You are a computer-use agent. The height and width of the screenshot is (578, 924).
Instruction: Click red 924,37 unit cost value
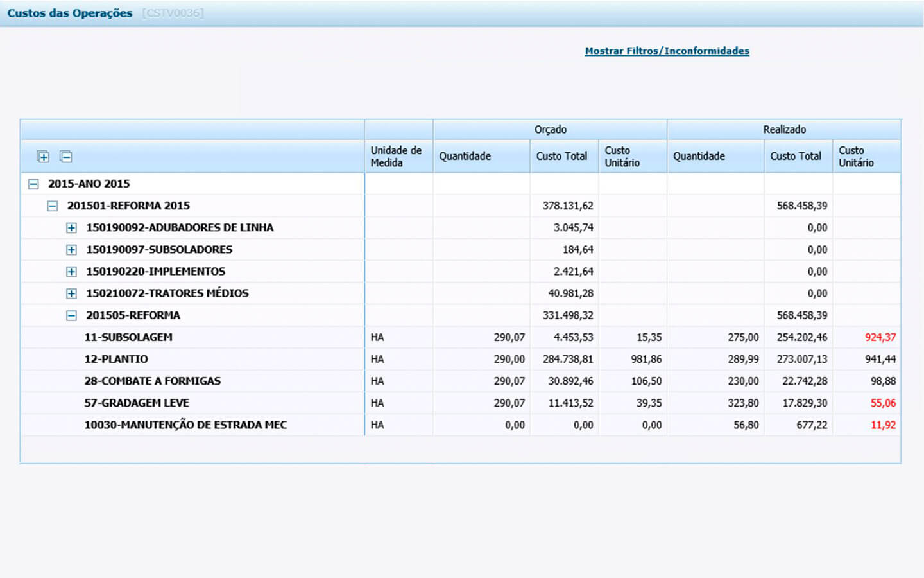pyautogui.click(x=880, y=337)
